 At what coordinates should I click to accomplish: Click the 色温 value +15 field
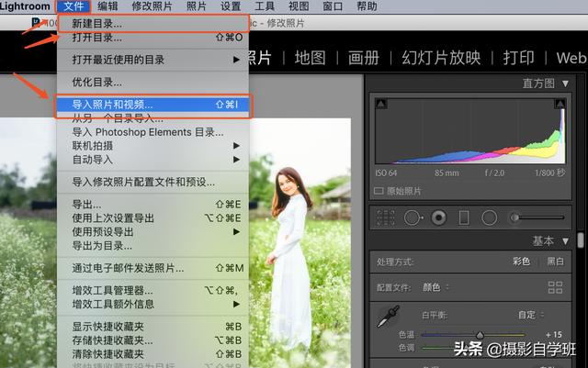click(x=554, y=335)
